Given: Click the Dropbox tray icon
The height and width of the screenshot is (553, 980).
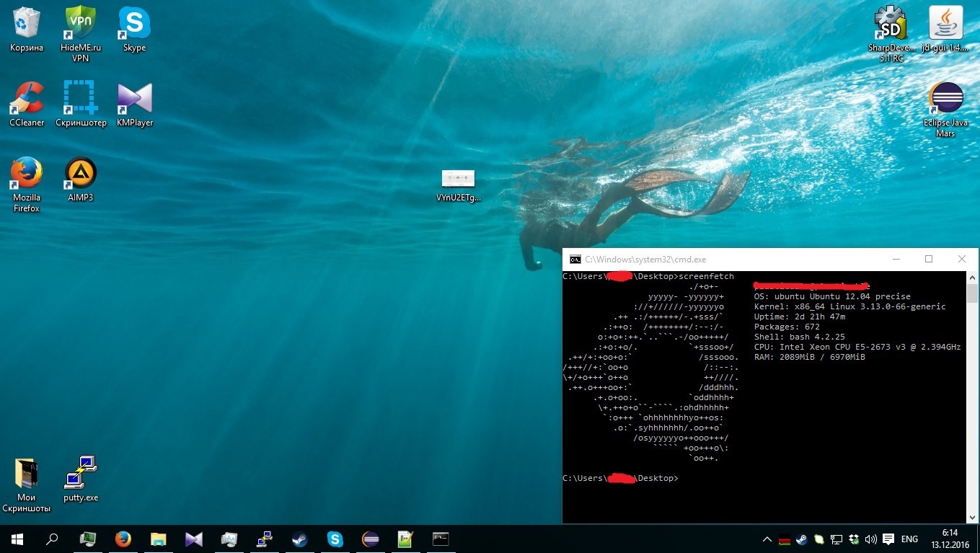Looking at the screenshot, I should (x=854, y=539).
